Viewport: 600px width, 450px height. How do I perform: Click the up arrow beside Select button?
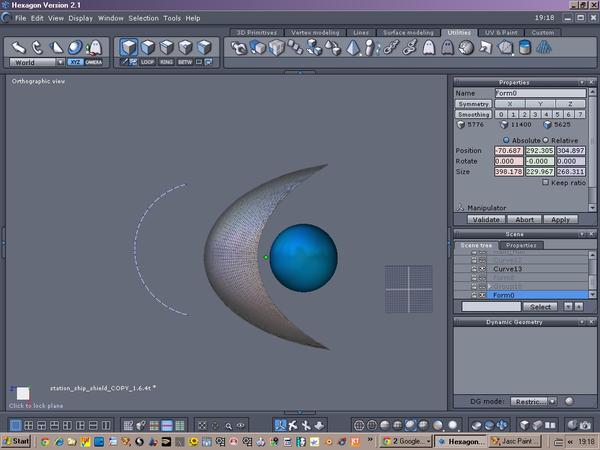pos(579,307)
